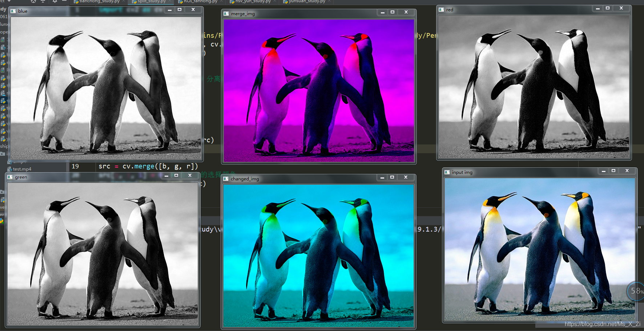644x331 pixels.
Task: Click the grayscale image in red window
Action: (534, 87)
